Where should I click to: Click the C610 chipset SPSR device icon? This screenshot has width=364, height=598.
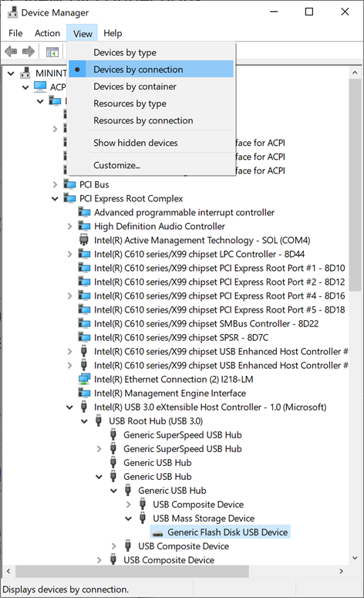[x=84, y=337]
